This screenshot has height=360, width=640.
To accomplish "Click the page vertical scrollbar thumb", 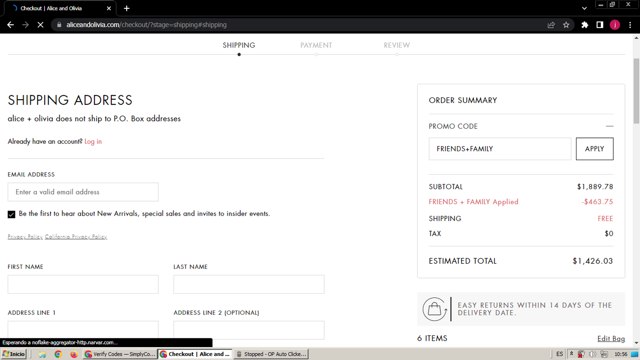I will coord(636,91).
